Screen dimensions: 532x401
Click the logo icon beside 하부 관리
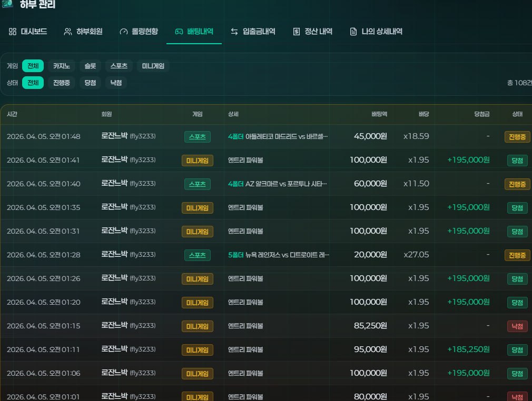pos(6,4)
